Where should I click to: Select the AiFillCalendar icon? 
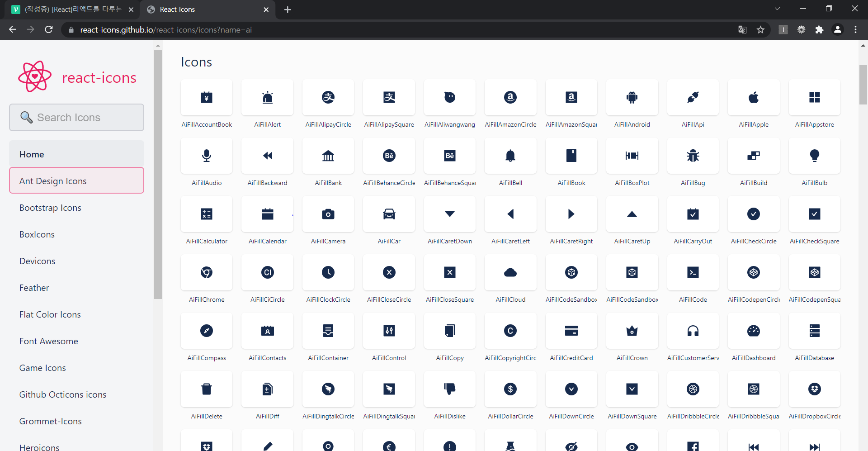(x=268, y=214)
